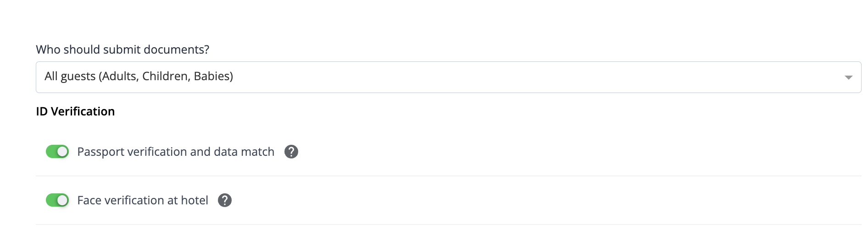Select the All guests text in the combo box

click(x=139, y=76)
